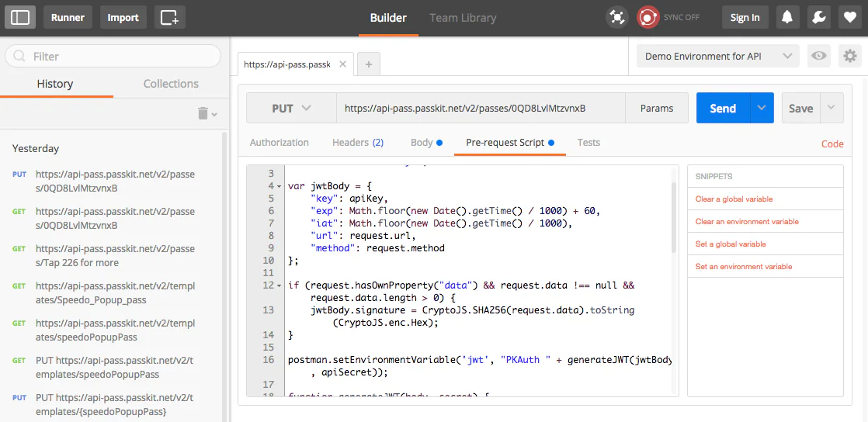
Task: Click the Params button
Action: [657, 108]
